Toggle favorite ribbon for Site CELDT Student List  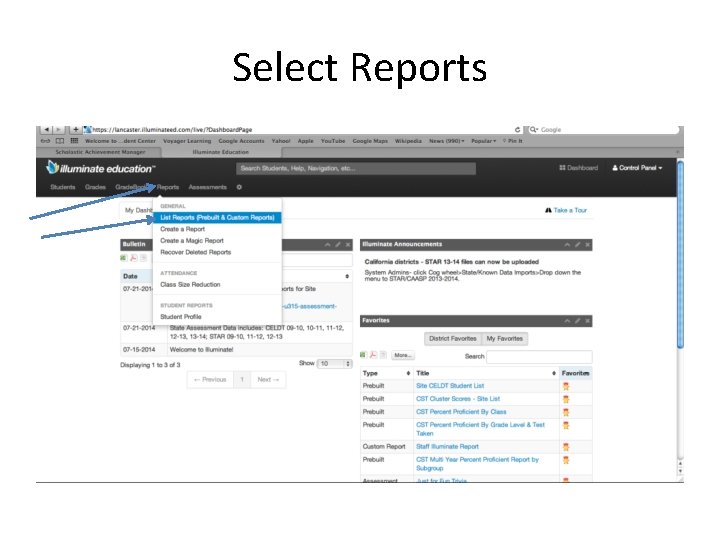(566, 386)
